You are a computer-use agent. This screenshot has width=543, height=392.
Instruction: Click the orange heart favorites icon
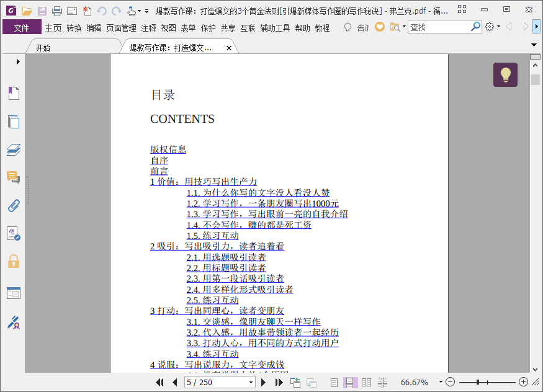pyautogui.click(x=380, y=27)
